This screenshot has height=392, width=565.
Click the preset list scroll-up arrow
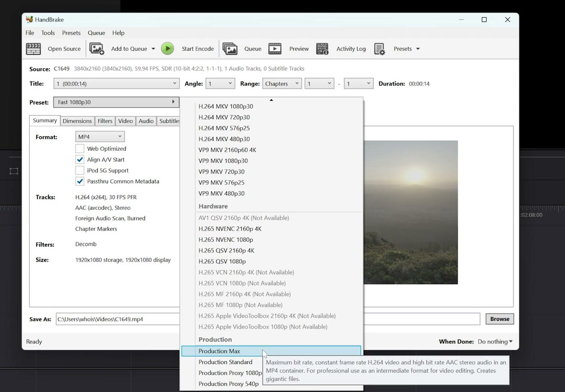271,100
